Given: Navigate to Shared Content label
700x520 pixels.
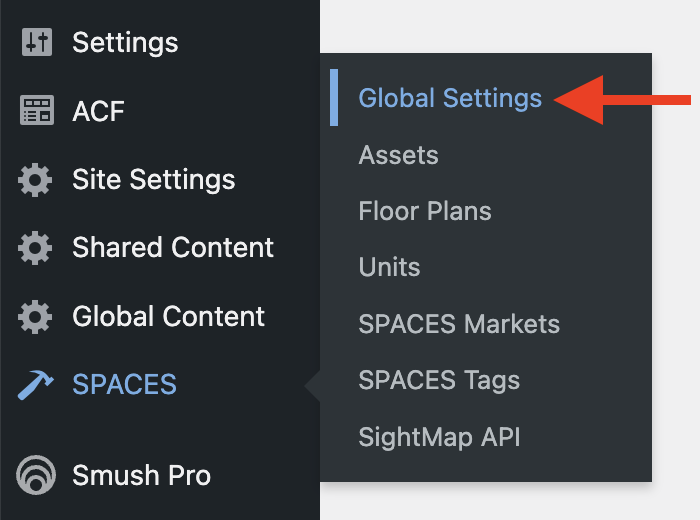Looking at the screenshot, I should click(173, 248).
